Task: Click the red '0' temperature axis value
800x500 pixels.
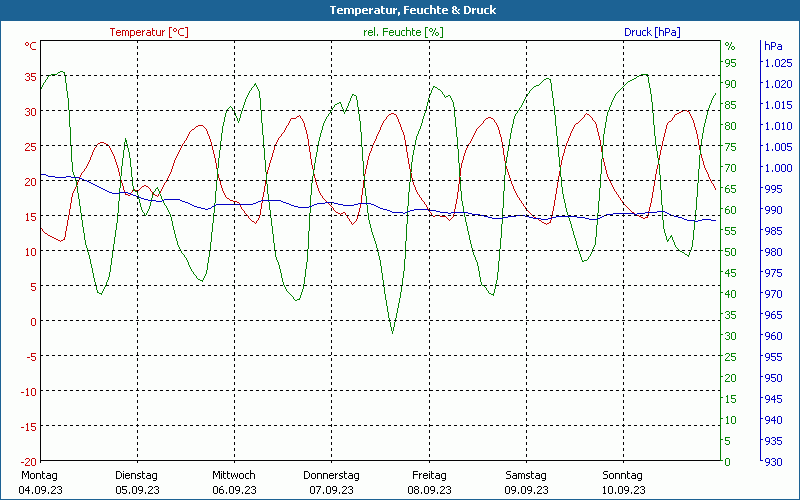Action: coord(34,322)
